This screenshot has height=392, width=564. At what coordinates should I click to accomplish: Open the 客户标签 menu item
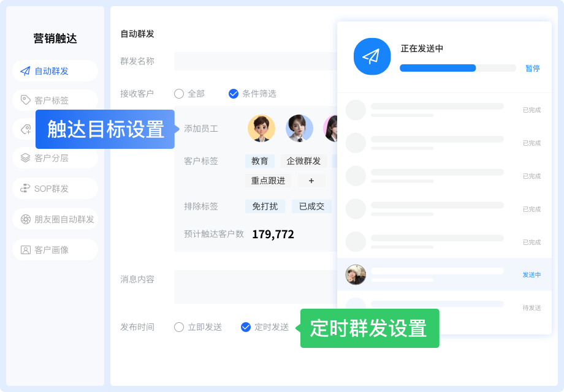pyautogui.click(x=55, y=100)
